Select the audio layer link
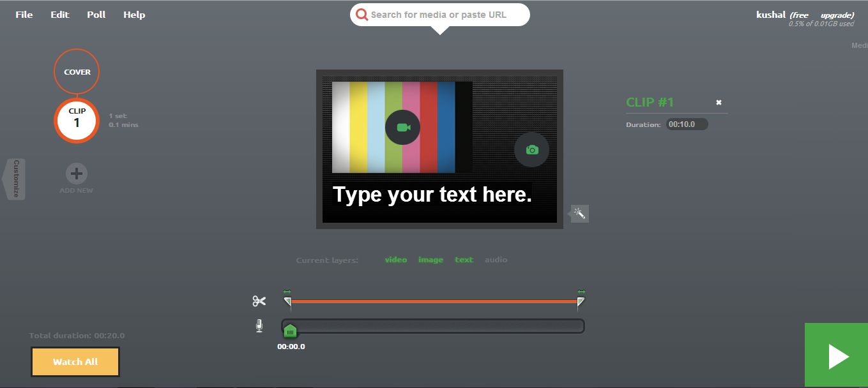Viewport: 868px width, 388px height. coord(496,260)
